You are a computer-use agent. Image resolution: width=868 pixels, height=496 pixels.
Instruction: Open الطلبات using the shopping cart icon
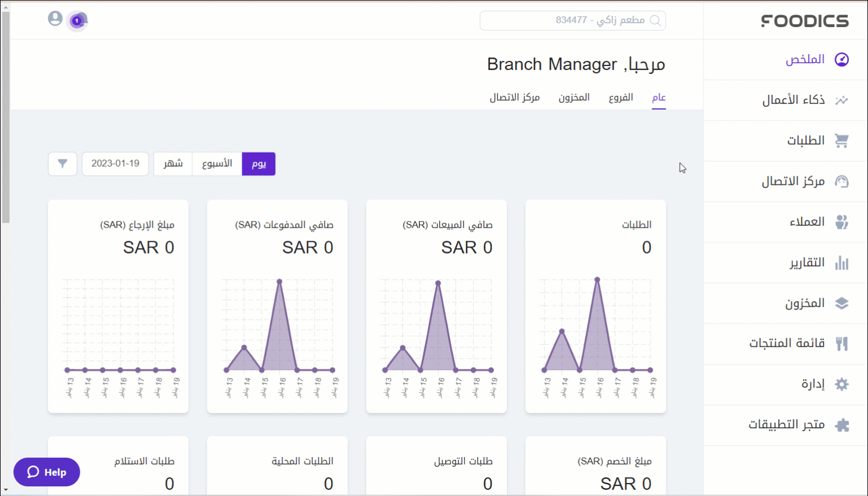pos(842,140)
